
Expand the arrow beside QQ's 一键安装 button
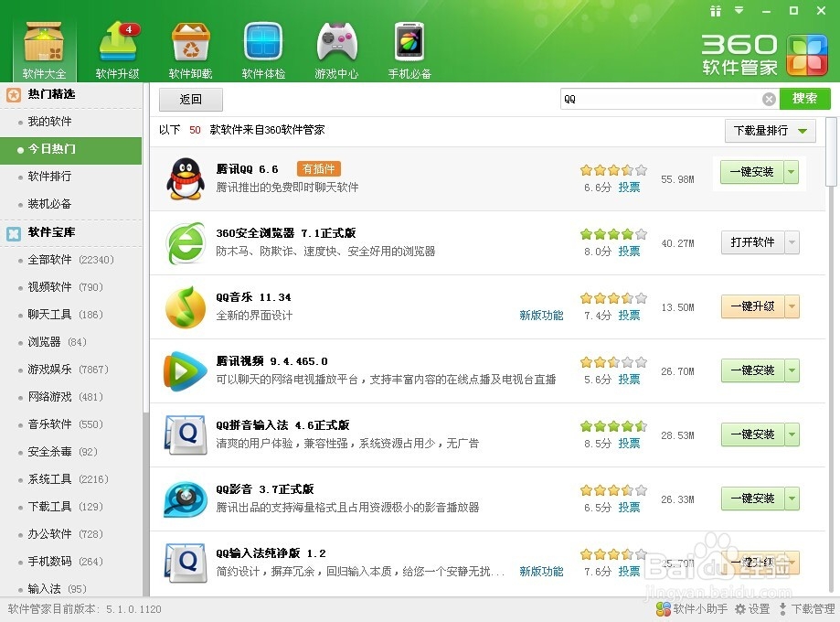point(792,173)
